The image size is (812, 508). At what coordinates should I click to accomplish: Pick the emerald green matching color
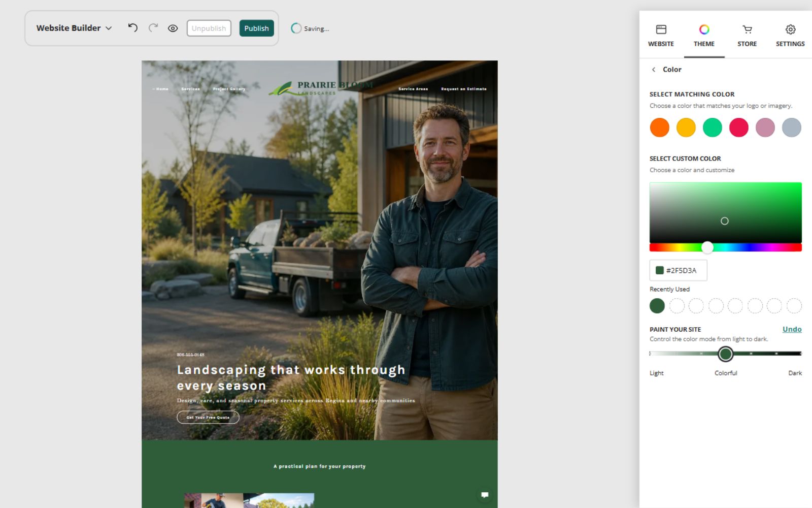[x=712, y=128]
